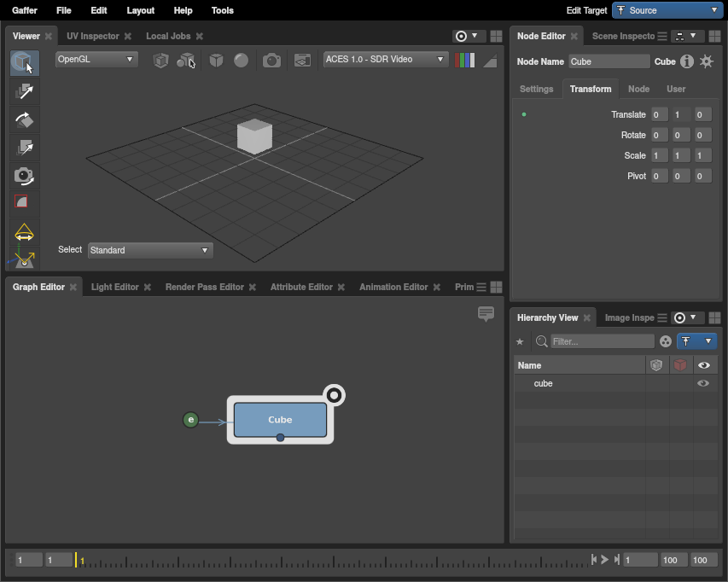Open the Edit Target Source button
728x582 pixels.
click(667, 10)
